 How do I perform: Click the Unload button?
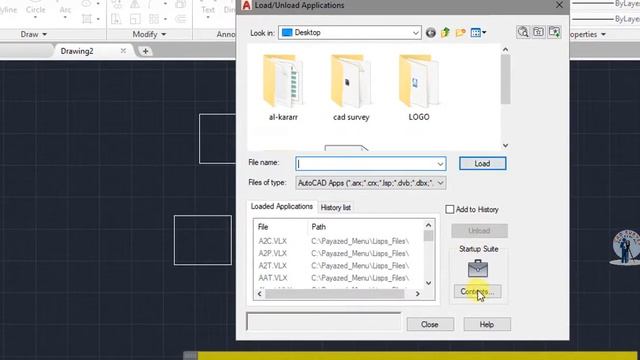tap(479, 231)
